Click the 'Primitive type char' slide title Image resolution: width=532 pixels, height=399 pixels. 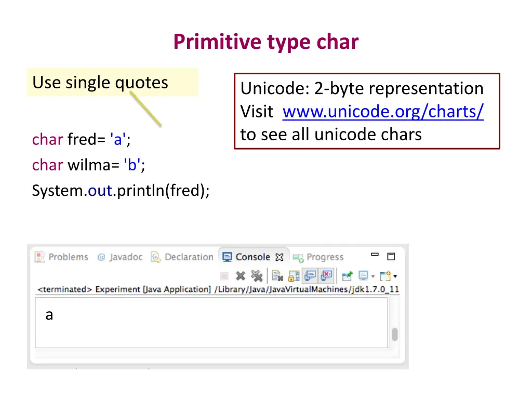266,42
